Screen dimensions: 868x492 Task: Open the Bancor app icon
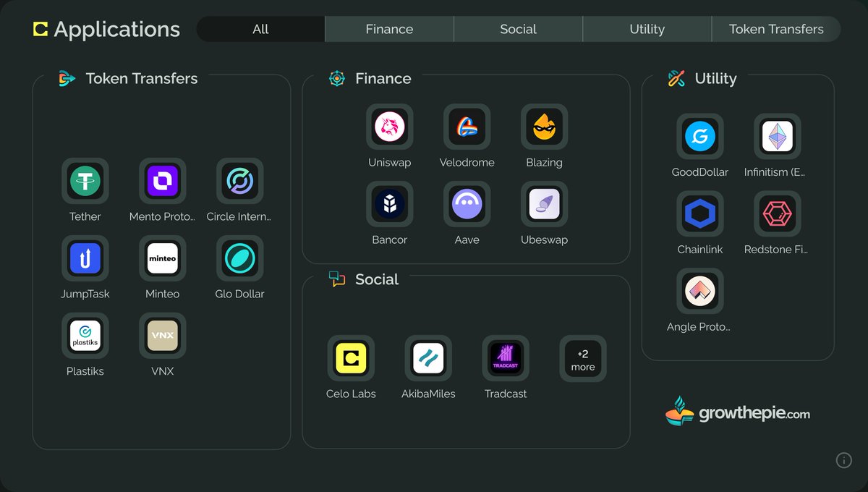tap(390, 204)
